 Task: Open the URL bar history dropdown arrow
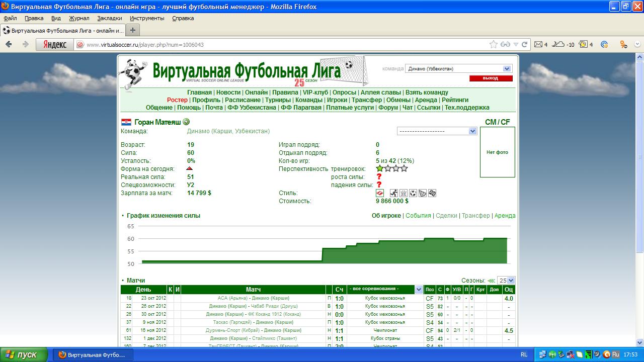(x=516, y=44)
